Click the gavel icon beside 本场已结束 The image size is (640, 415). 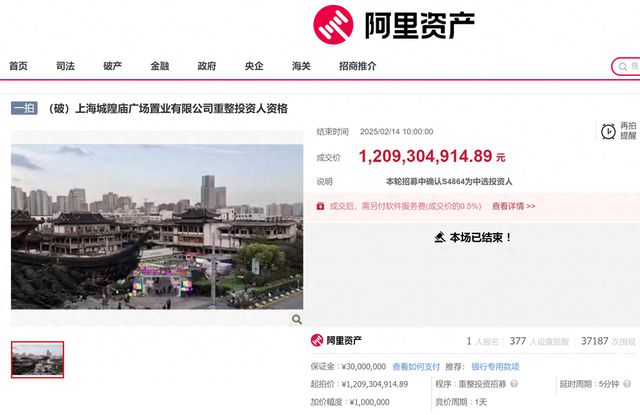[x=440, y=237]
